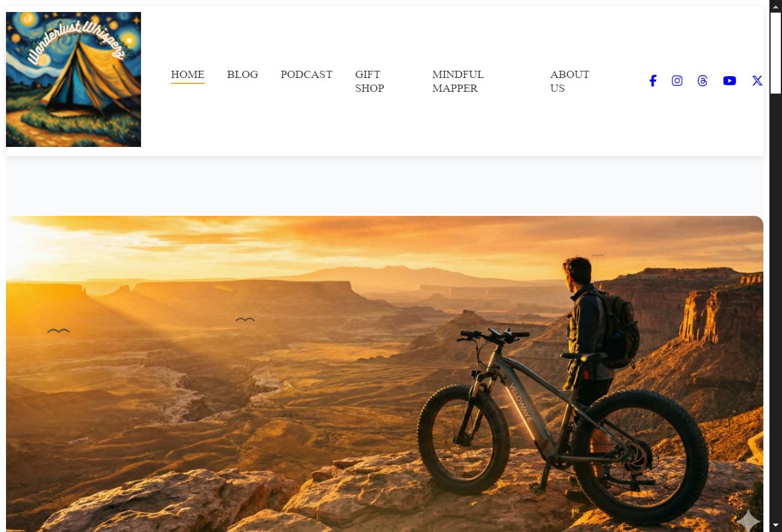Click the scrollbar down arrow
Image resolution: width=782 pixels, height=532 pixels.
pyautogui.click(x=775, y=525)
